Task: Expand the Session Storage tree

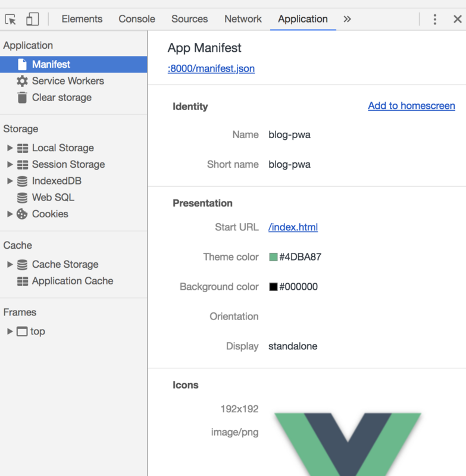Action: tap(10, 164)
